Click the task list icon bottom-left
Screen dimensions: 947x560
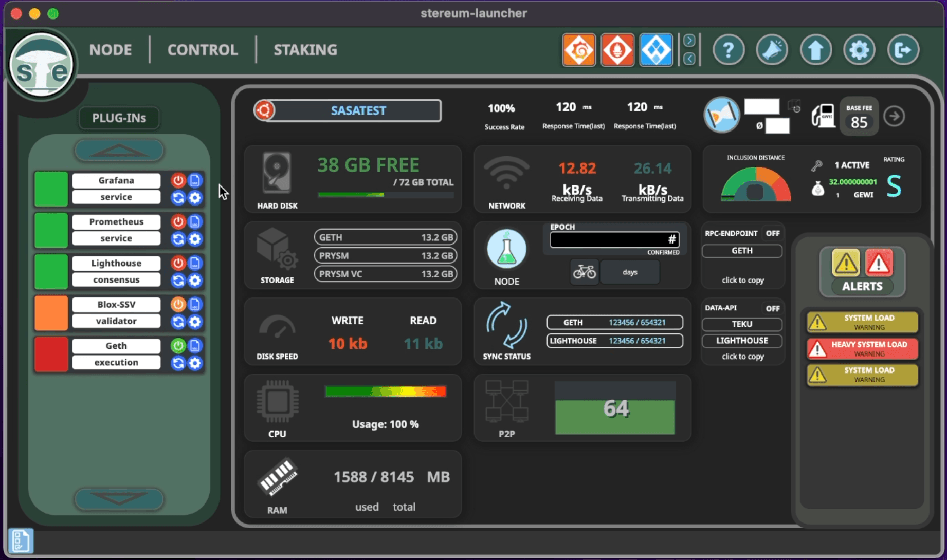pos(21,540)
